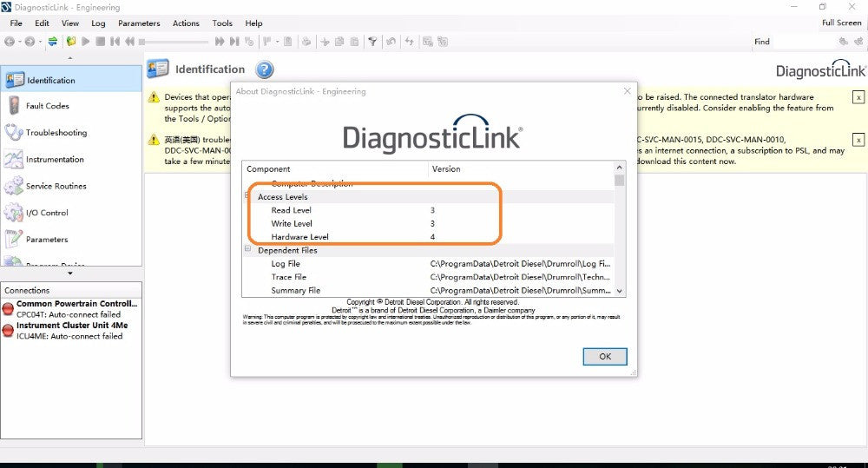Click the Stop playback toolbar icon
This screenshot has width=868, height=468.
100,42
